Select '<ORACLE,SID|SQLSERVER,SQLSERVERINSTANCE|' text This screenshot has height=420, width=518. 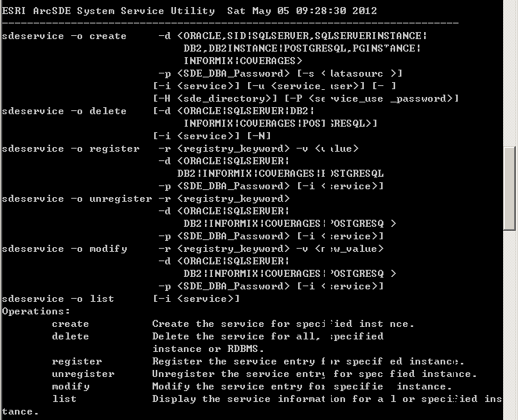click(x=302, y=36)
